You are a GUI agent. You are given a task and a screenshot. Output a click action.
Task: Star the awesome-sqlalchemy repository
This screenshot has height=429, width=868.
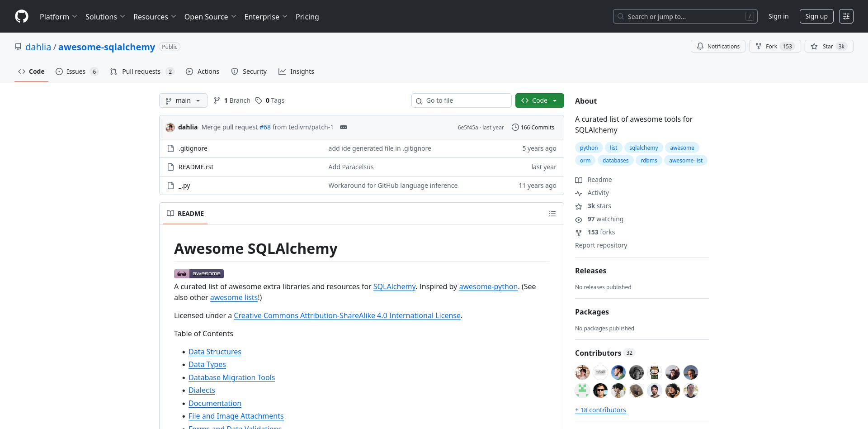[828, 46]
